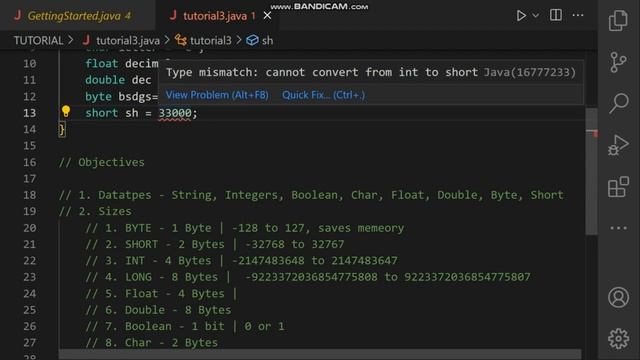
Task: Open the Accounts profile icon
Action: coord(618,297)
